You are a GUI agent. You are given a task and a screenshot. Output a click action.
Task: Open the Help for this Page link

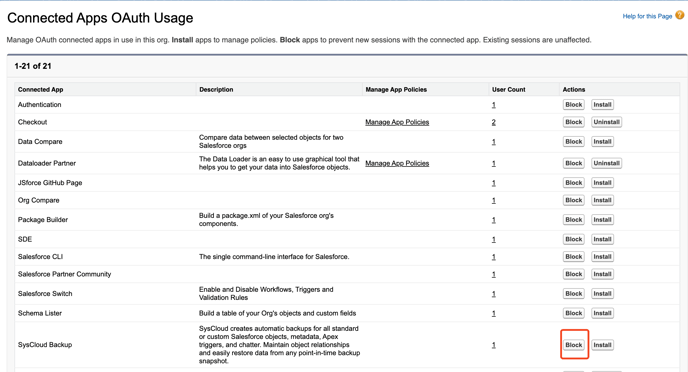(x=647, y=16)
